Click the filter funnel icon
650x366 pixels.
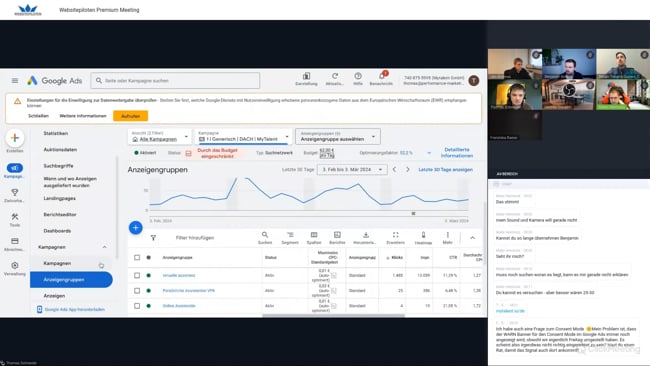coord(153,238)
